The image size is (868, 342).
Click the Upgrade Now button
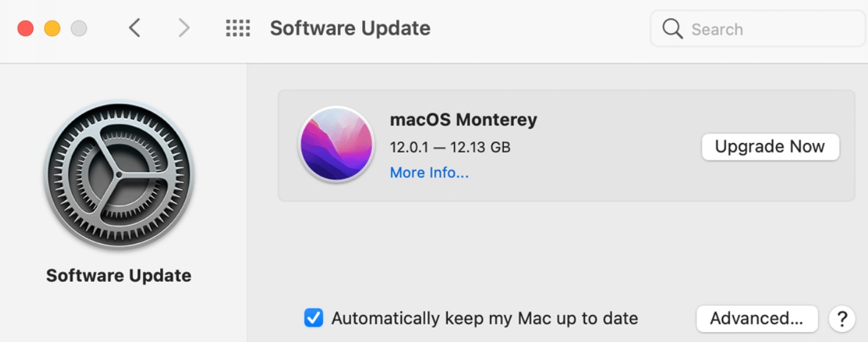(770, 147)
